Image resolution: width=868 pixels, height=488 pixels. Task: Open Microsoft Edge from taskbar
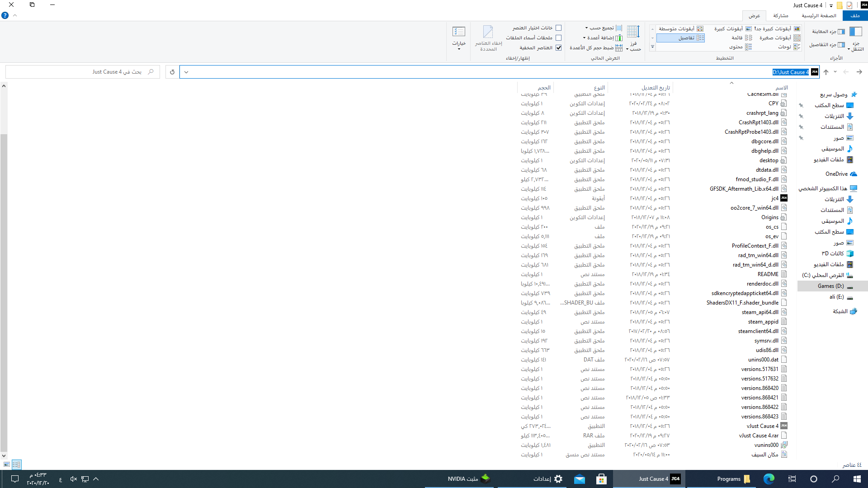[769, 479]
